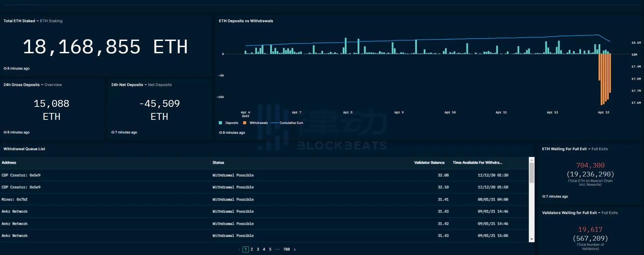The width and height of the screenshot is (644, 255).
Task: Click refresh clock icon in ETH Waiting For Full Exit
Action: [x=544, y=197]
